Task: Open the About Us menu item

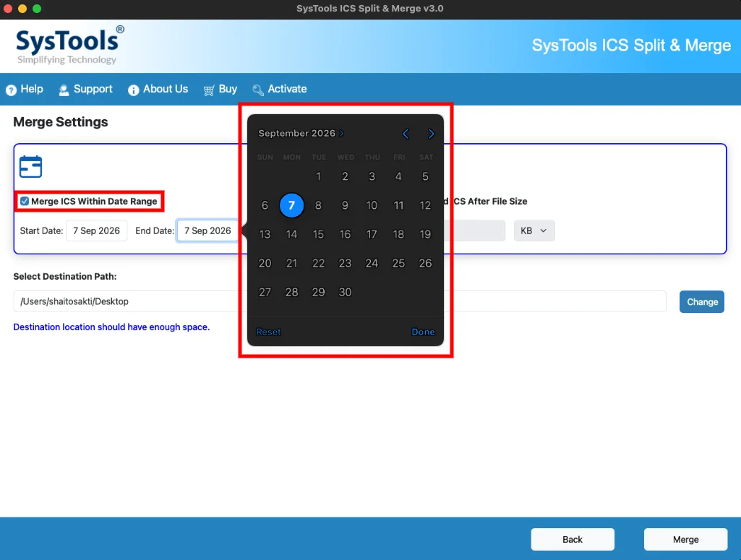Action: pyautogui.click(x=158, y=90)
